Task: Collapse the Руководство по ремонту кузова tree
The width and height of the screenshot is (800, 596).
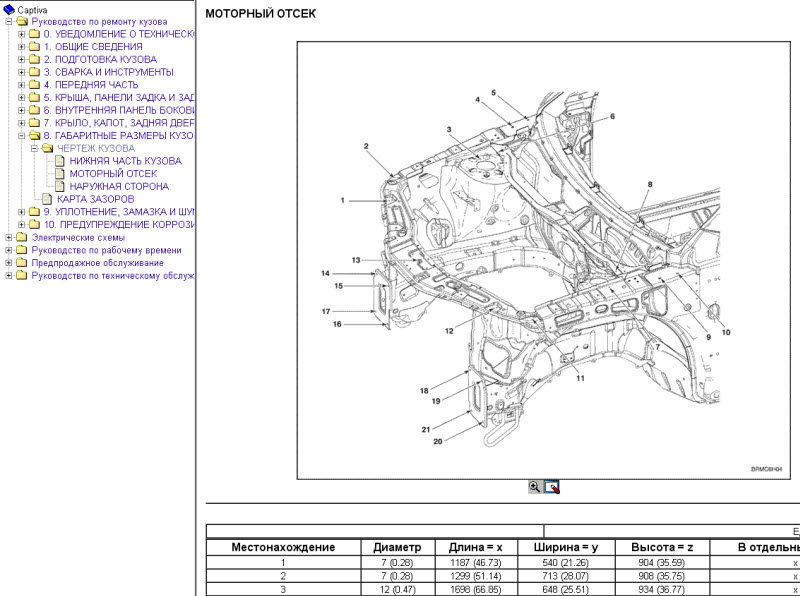Action: click(x=9, y=22)
